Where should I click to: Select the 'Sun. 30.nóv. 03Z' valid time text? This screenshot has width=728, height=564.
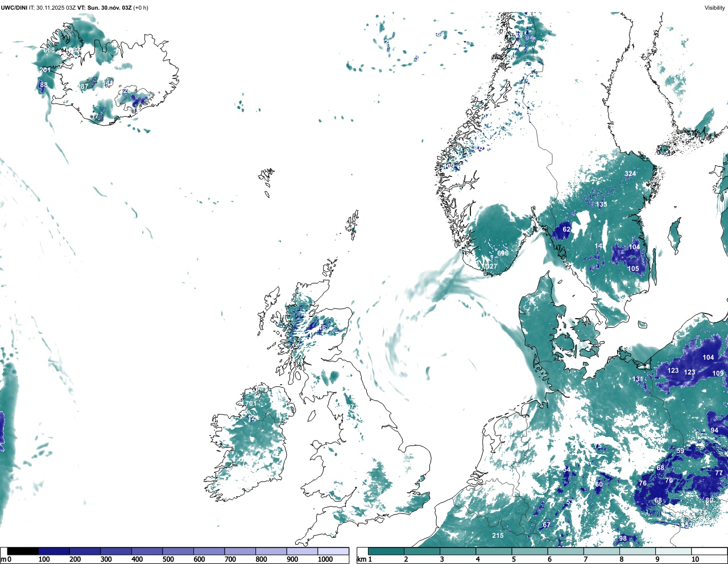(x=110, y=8)
